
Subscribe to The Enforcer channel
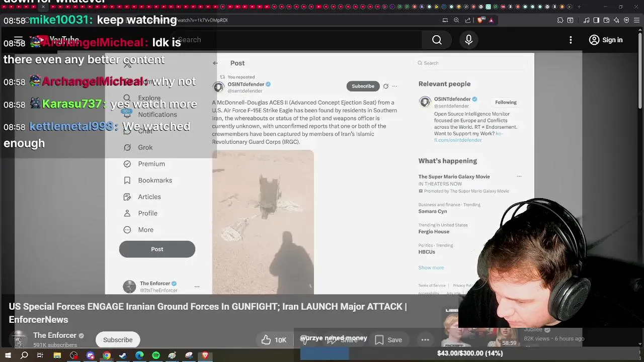[x=118, y=340]
